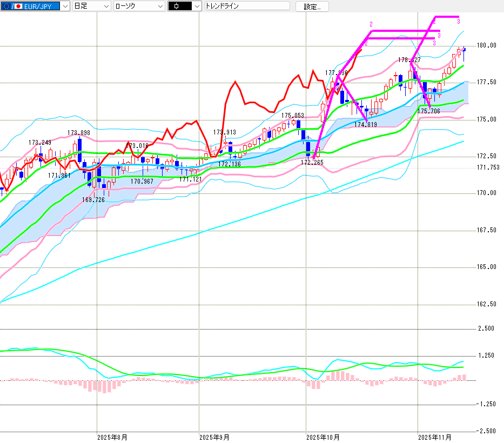Click the 2025年8月 date axis label
The image size is (504, 443).
coord(112,437)
